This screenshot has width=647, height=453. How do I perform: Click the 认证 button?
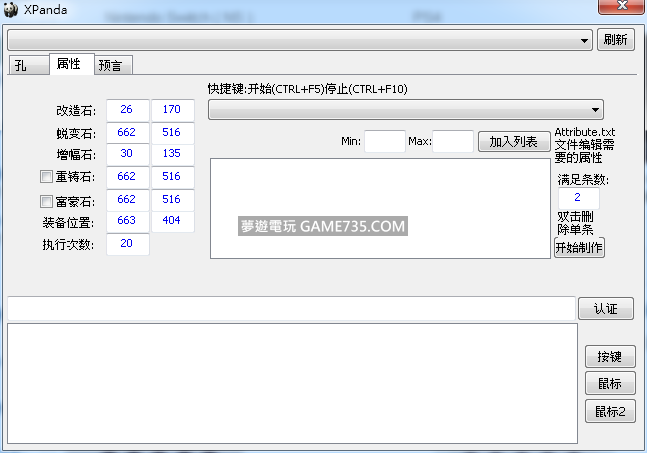[x=606, y=309]
